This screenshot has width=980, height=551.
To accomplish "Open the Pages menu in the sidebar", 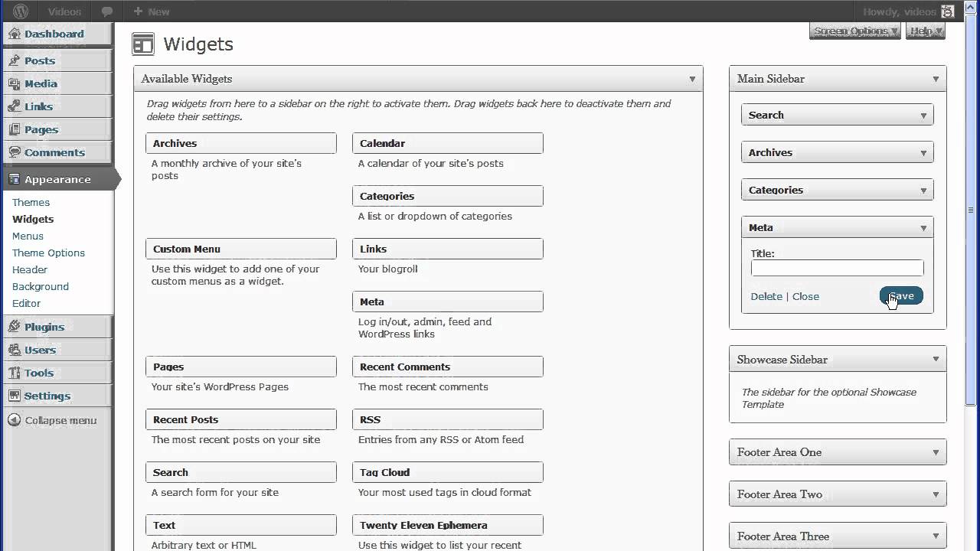I will (x=57, y=129).
